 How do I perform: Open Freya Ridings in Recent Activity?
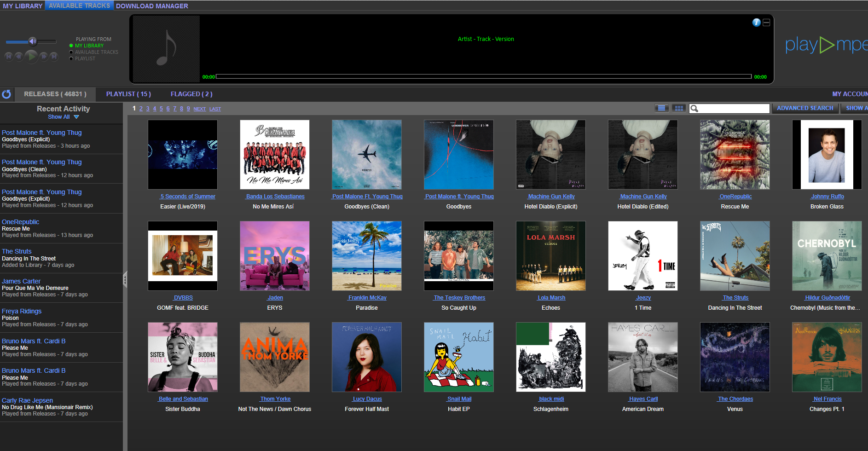point(22,311)
